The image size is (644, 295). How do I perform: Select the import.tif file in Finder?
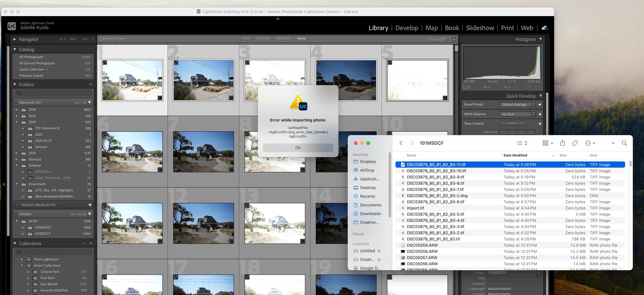(415, 208)
